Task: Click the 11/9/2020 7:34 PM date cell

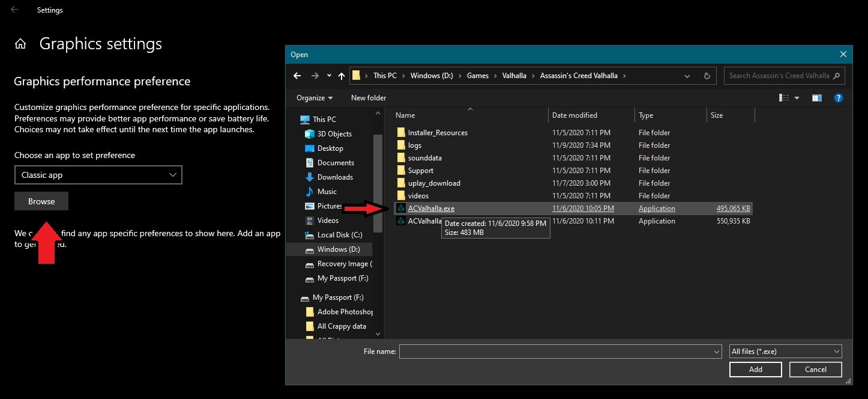Action: coord(582,145)
